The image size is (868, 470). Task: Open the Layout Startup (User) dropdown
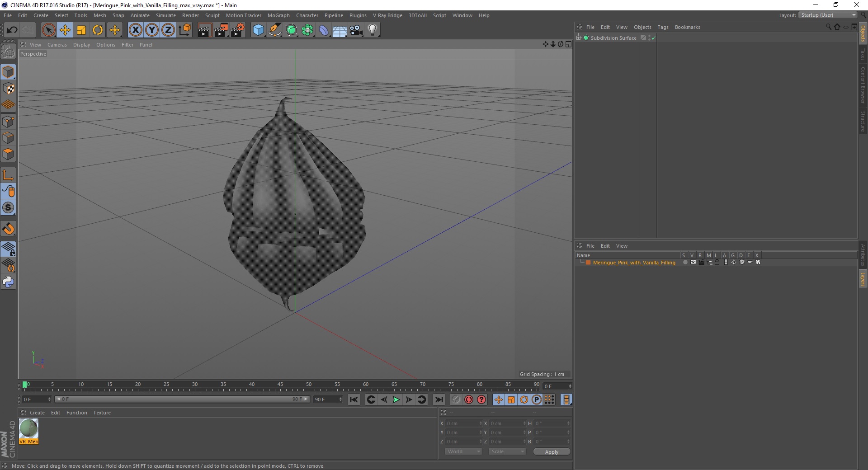coord(828,15)
